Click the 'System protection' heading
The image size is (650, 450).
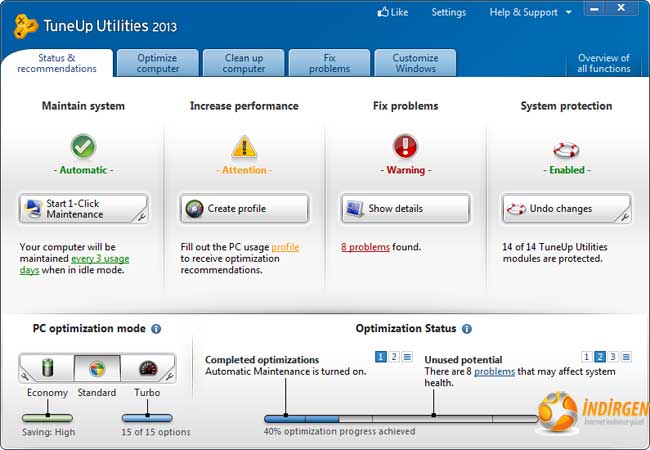click(x=566, y=106)
